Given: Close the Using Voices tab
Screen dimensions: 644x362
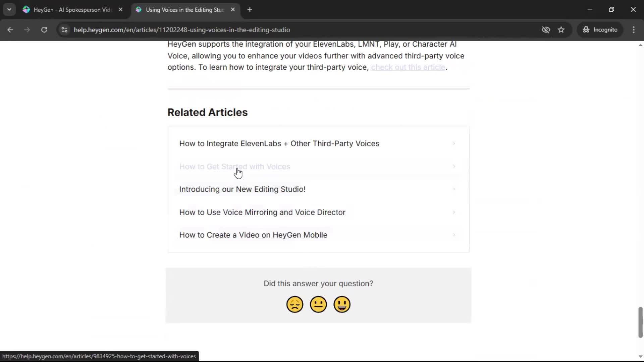Looking at the screenshot, I should pyautogui.click(x=233, y=10).
